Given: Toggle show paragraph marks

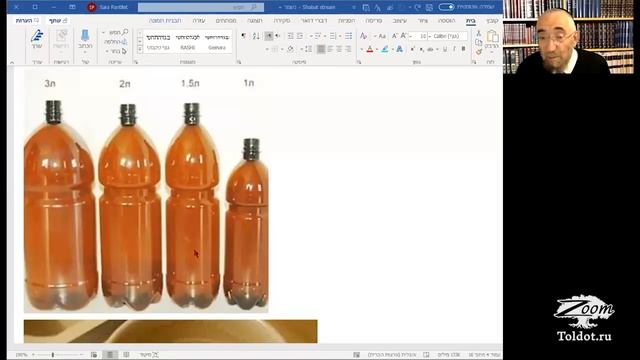Looking at the screenshot, I should 244,36.
